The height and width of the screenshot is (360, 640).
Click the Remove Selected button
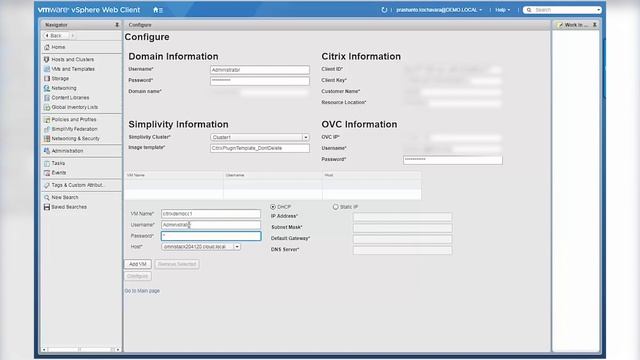click(177, 264)
